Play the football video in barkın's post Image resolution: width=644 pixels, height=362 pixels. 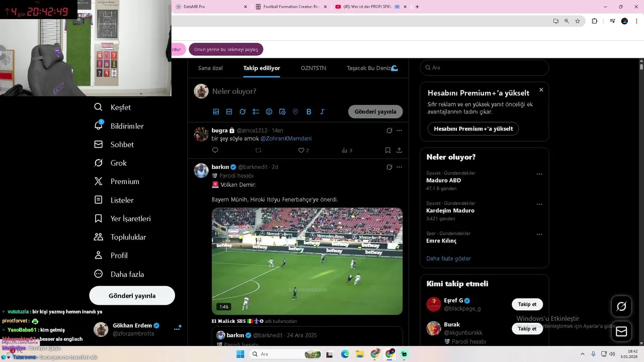(307, 261)
